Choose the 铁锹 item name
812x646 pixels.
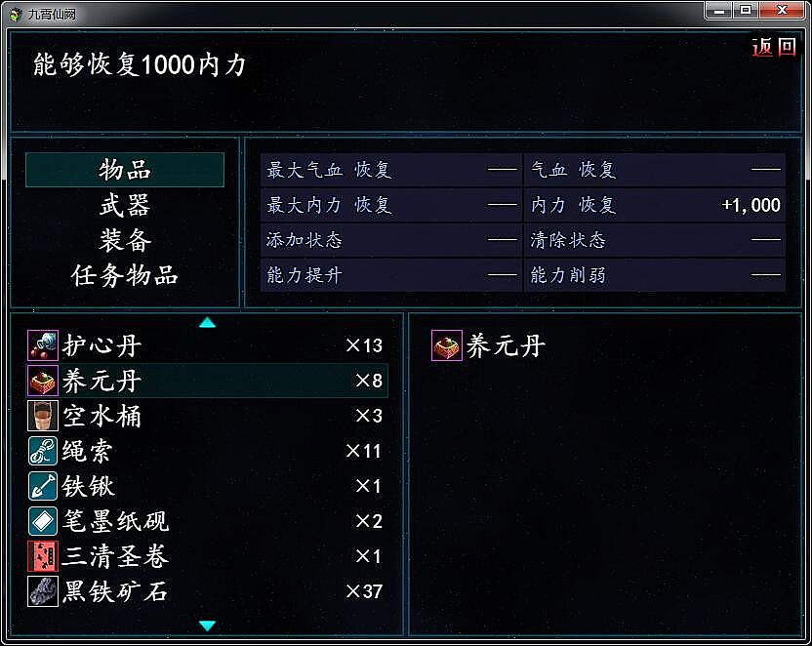89,486
